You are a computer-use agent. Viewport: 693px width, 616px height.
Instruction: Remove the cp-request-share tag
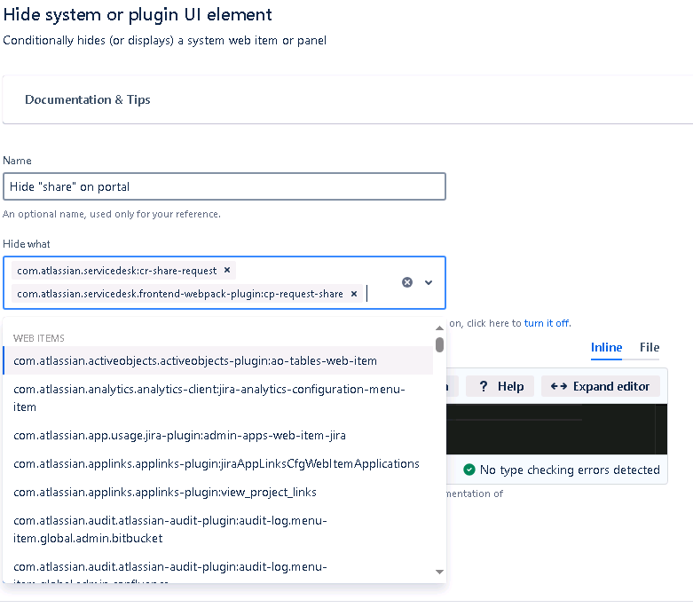[354, 294]
